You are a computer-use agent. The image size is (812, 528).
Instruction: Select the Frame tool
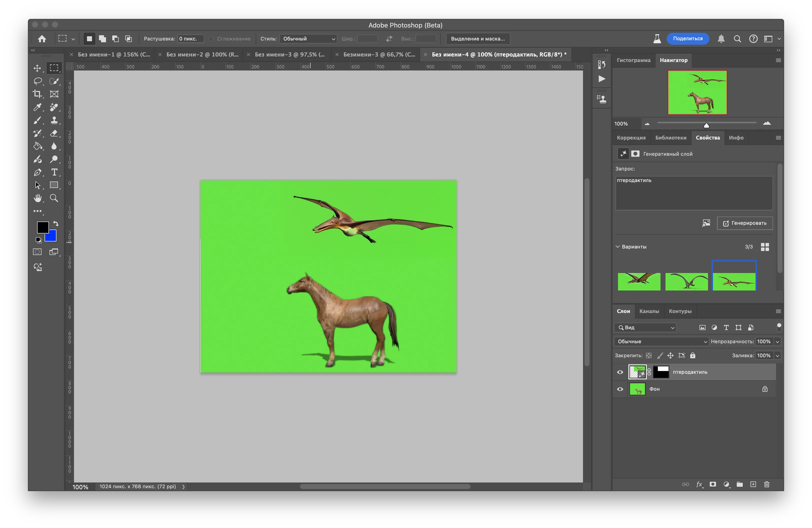pyautogui.click(x=54, y=94)
